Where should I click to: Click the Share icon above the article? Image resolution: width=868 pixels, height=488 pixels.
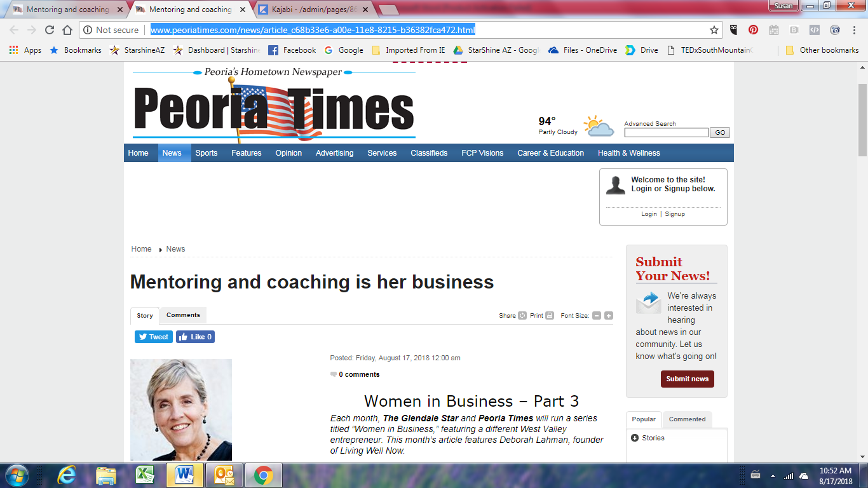pos(522,316)
